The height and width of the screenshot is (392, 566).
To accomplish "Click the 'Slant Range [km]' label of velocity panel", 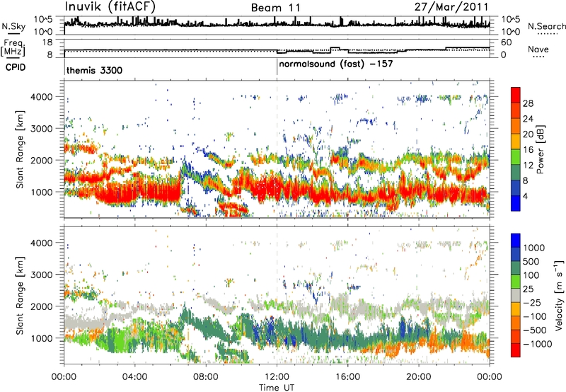I will [20, 295].
